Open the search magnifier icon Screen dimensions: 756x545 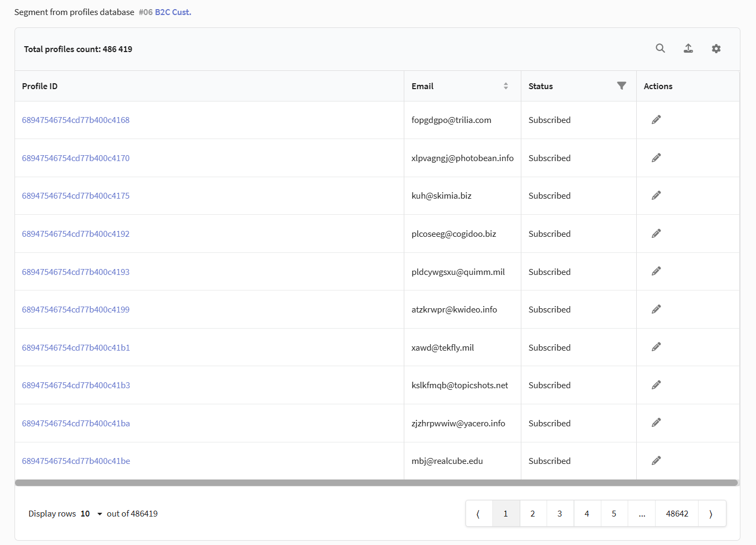660,48
